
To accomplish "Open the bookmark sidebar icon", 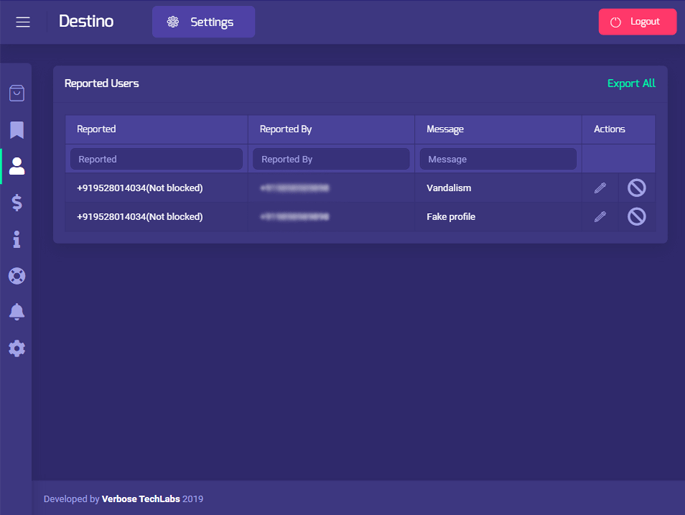I will pyautogui.click(x=17, y=130).
